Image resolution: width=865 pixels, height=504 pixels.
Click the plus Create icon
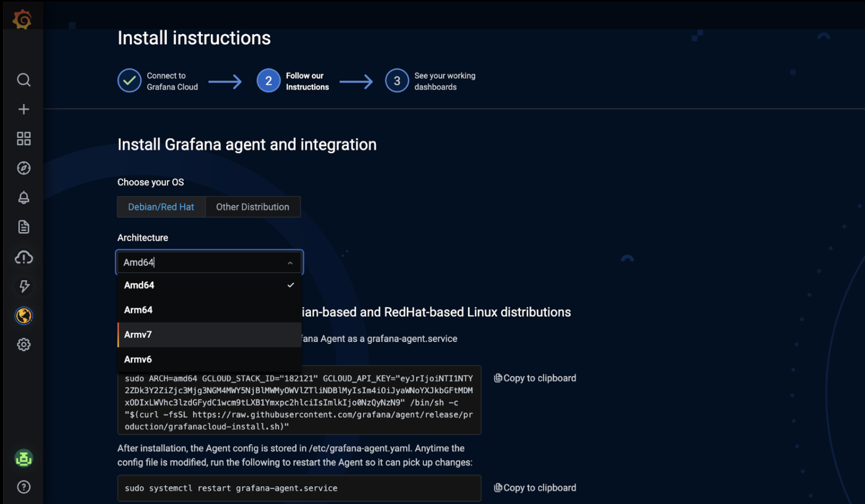(23, 109)
